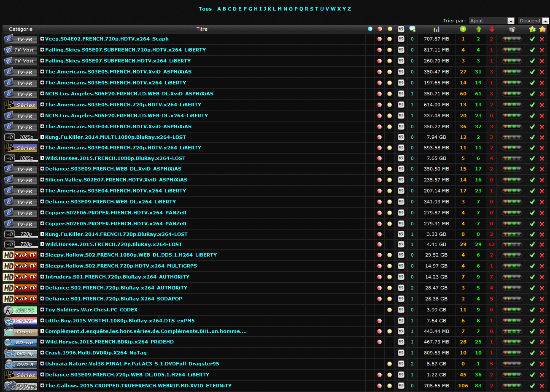Click the star with green plus header icon
The width and height of the screenshot is (550, 392).
(532, 29)
